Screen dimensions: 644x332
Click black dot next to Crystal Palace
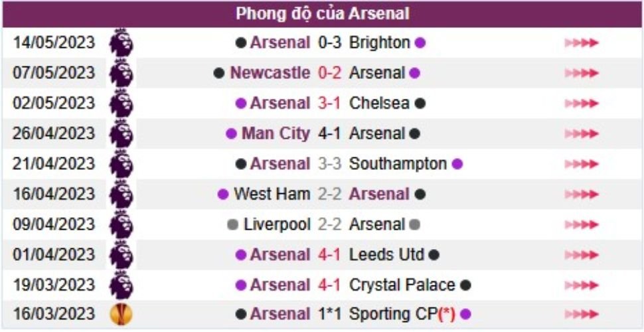click(465, 286)
